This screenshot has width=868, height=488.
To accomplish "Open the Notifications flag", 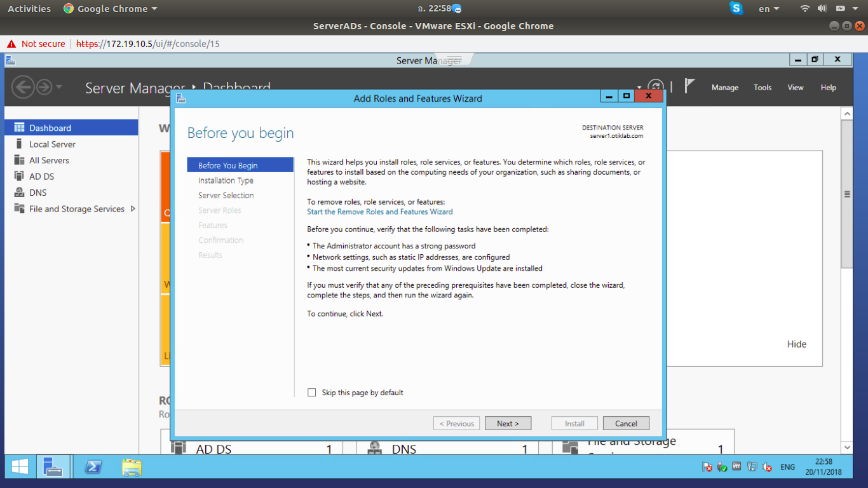I will 689,86.
